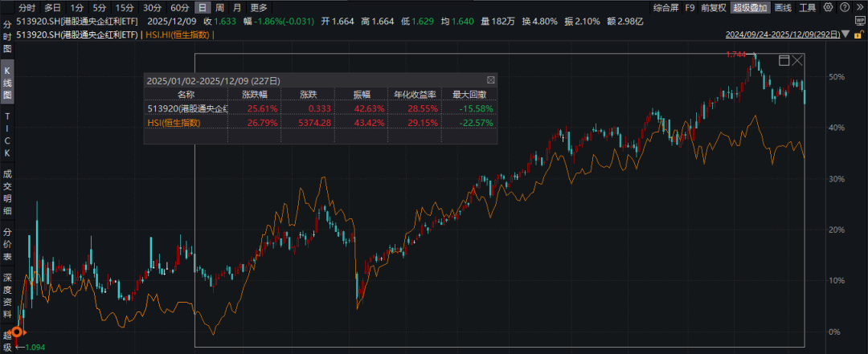
Task: Click the 最大回撤 column header
Action: (x=469, y=94)
